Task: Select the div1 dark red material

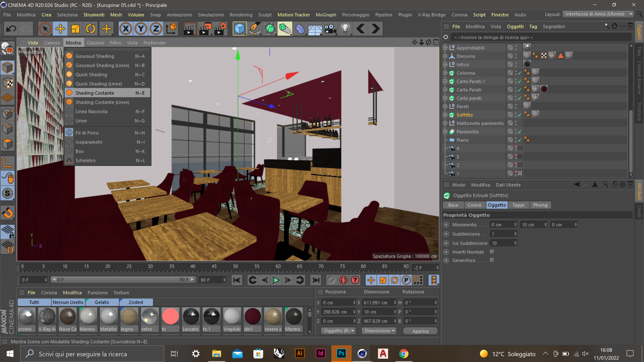Action: (x=253, y=316)
